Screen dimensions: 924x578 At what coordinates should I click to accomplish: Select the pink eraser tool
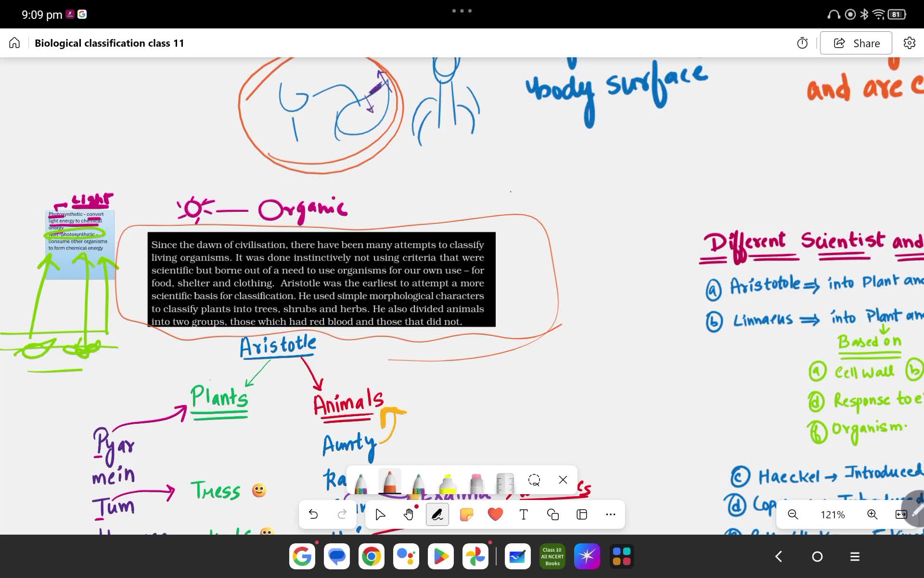(x=476, y=483)
